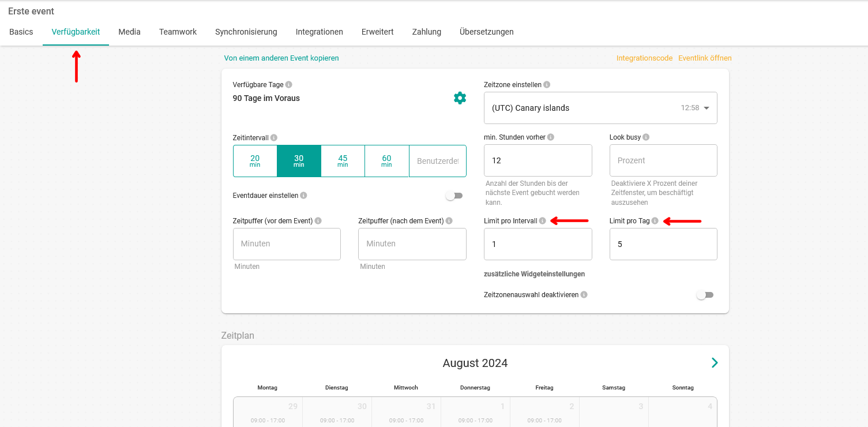
Task: Show info icon next to Limit pro Intervall
Action: pos(542,221)
